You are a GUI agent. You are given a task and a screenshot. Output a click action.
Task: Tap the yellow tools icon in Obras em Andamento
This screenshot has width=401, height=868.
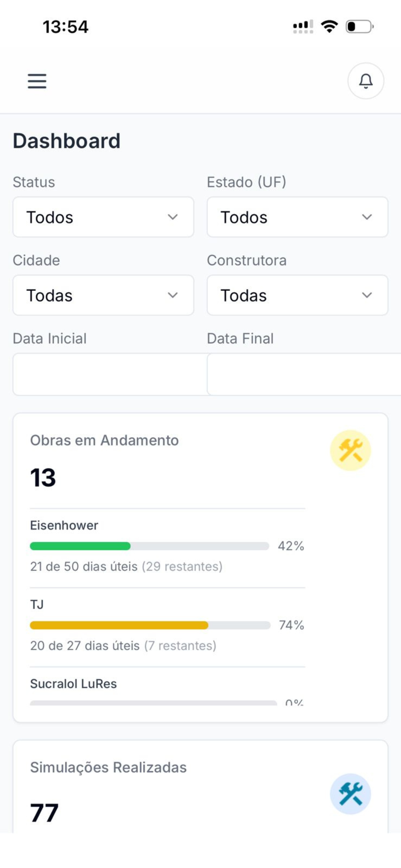coord(350,450)
